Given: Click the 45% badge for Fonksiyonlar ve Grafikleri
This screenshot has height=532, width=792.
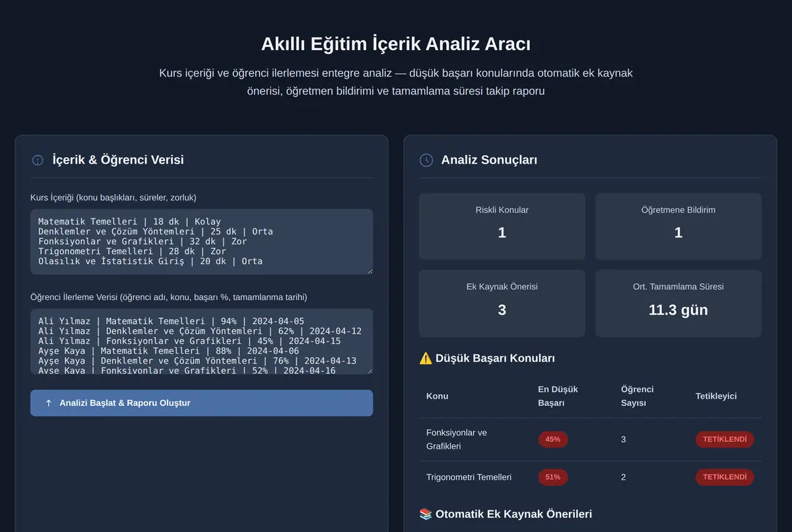Looking at the screenshot, I should [x=553, y=440].
